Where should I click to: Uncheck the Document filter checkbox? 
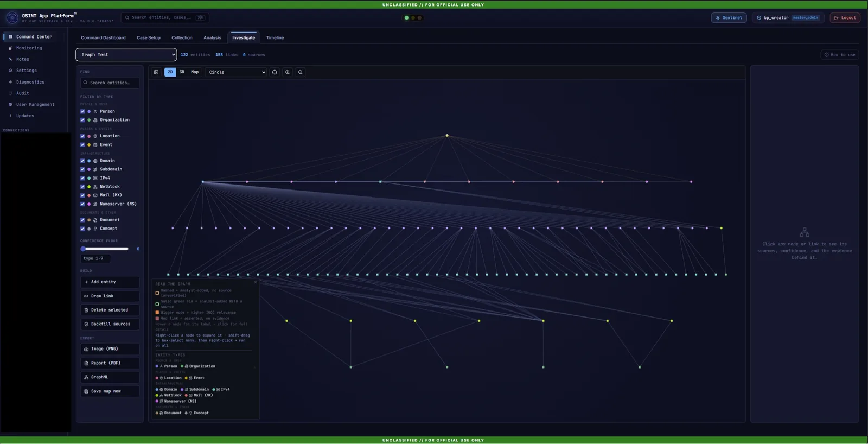[x=82, y=220]
